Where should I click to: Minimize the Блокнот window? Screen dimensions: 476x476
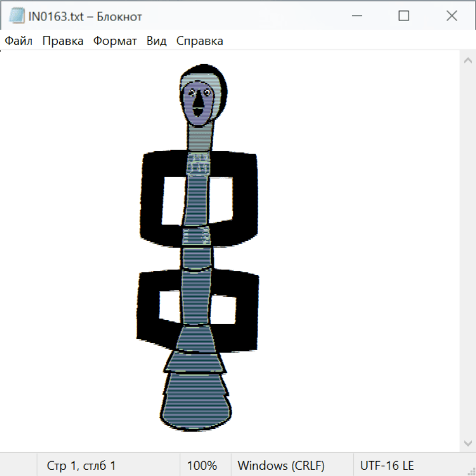(x=356, y=16)
